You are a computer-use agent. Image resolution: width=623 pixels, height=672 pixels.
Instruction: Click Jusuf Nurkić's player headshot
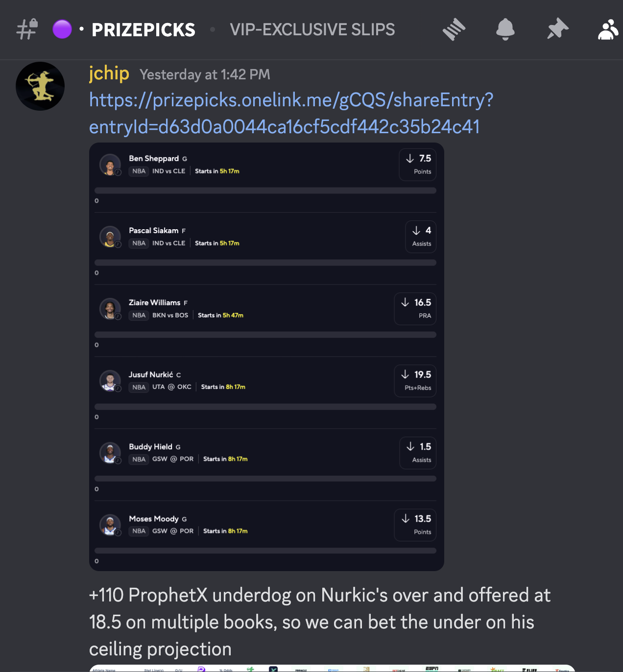point(110,381)
